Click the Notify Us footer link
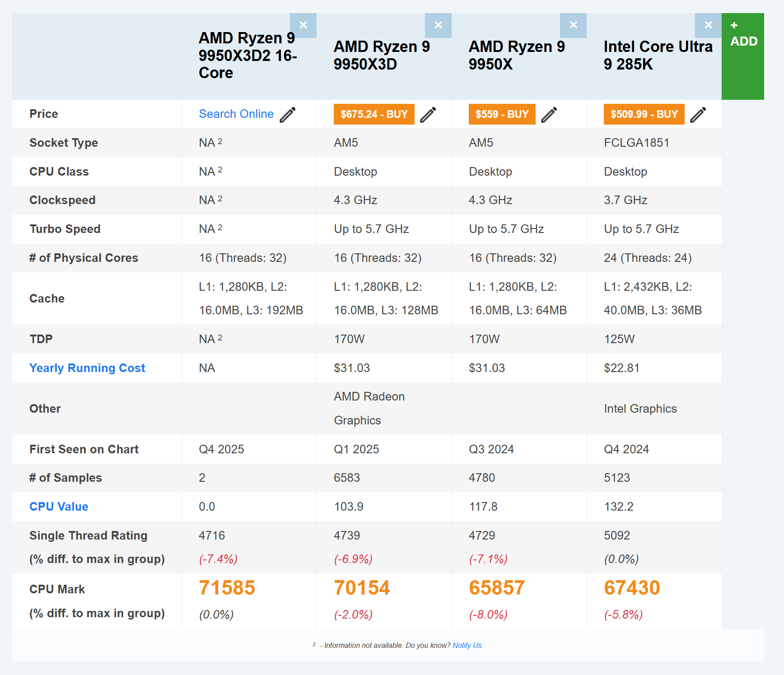Image resolution: width=784 pixels, height=675 pixels. pos(467,646)
